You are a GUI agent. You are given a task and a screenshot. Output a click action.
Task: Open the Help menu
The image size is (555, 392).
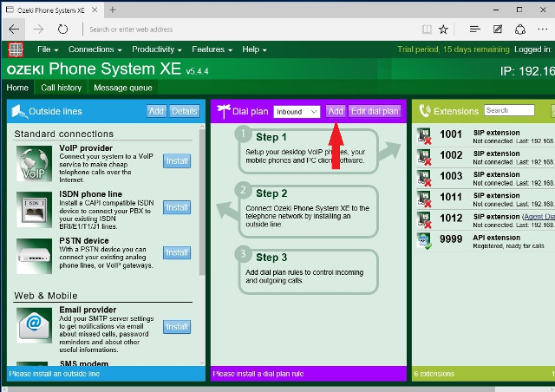pyautogui.click(x=254, y=49)
